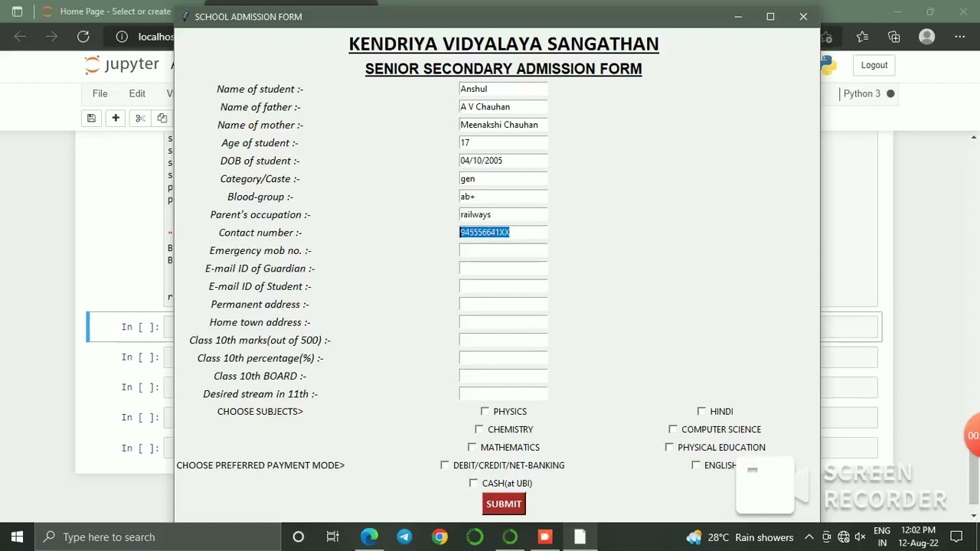Image resolution: width=980 pixels, height=551 pixels.
Task: Click the site information icon in address bar
Action: [x=122, y=37]
